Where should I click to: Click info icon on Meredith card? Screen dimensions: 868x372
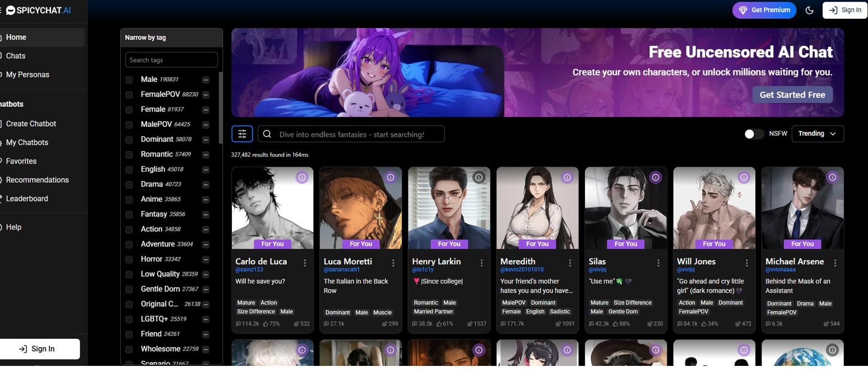(567, 178)
